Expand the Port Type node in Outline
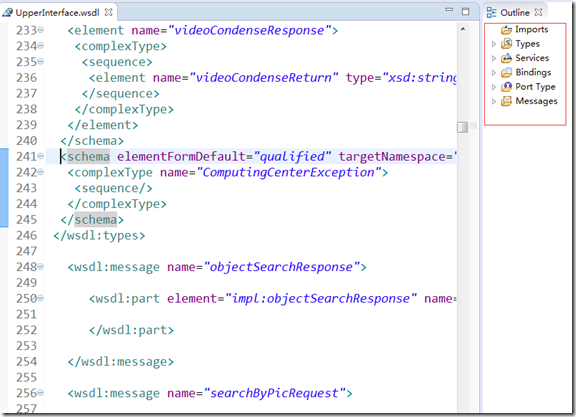This screenshot has width=576, height=417. click(x=494, y=87)
